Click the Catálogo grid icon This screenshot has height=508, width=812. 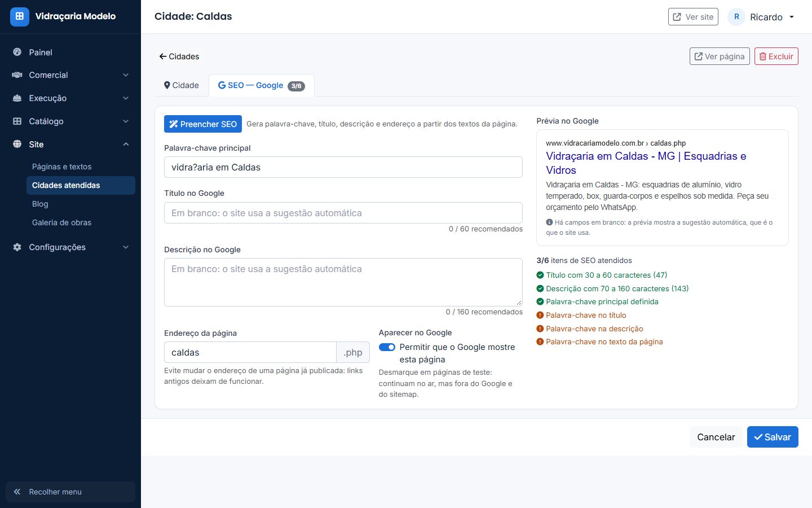click(x=17, y=121)
